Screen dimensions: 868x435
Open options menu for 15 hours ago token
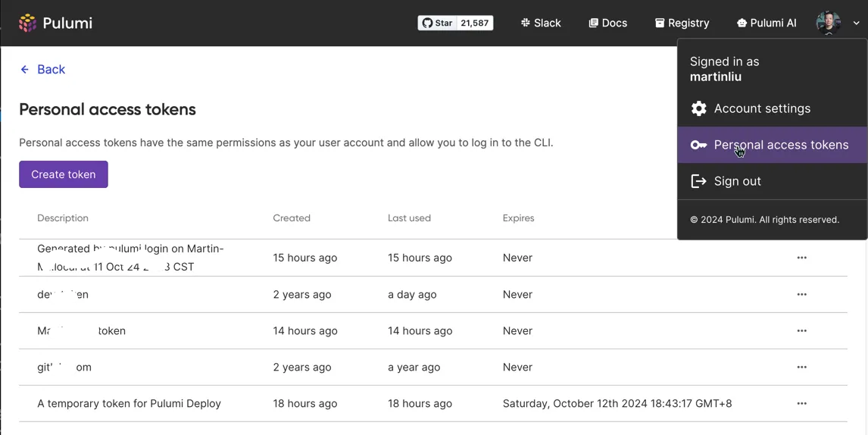pyautogui.click(x=801, y=258)
